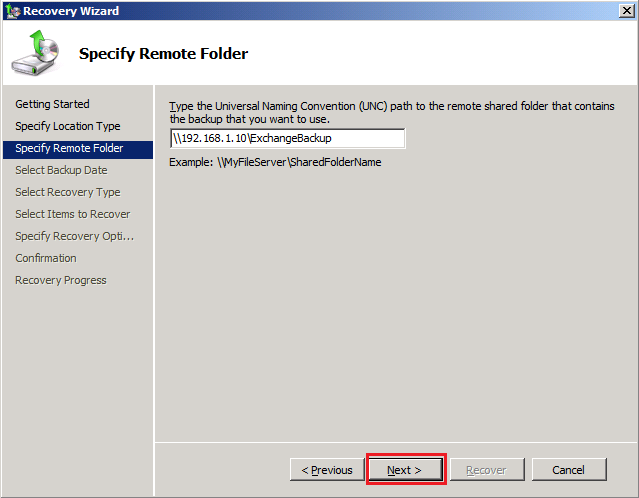Click the Recovery Wizard title bar icon
Screen dimensions: 639x498
11,11
